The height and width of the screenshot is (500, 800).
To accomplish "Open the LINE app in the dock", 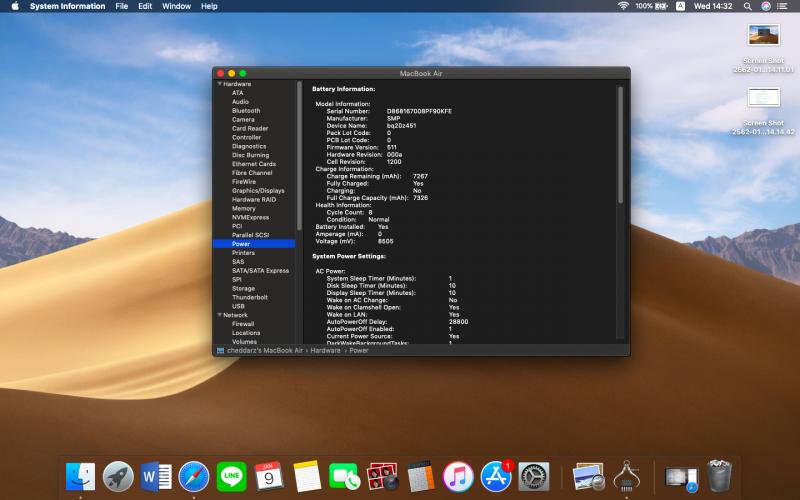I will point(231,477).
